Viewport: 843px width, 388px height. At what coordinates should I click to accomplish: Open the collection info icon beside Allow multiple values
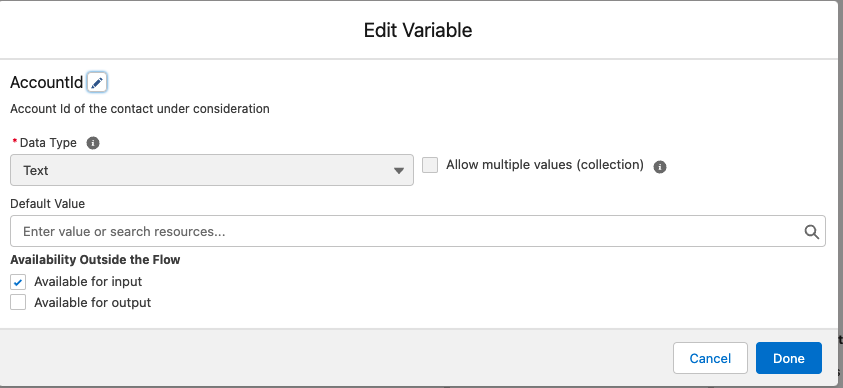click(x=660, y=167)
